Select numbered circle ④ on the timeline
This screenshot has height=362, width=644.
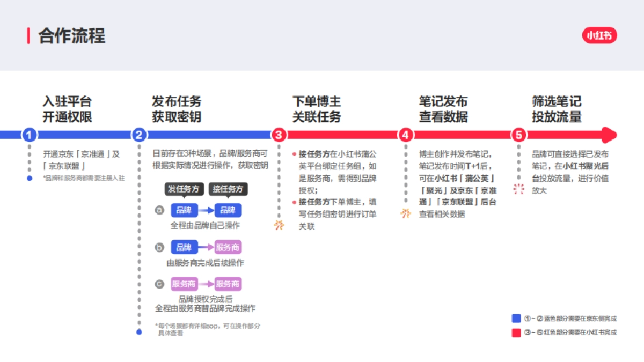point(405,135)
